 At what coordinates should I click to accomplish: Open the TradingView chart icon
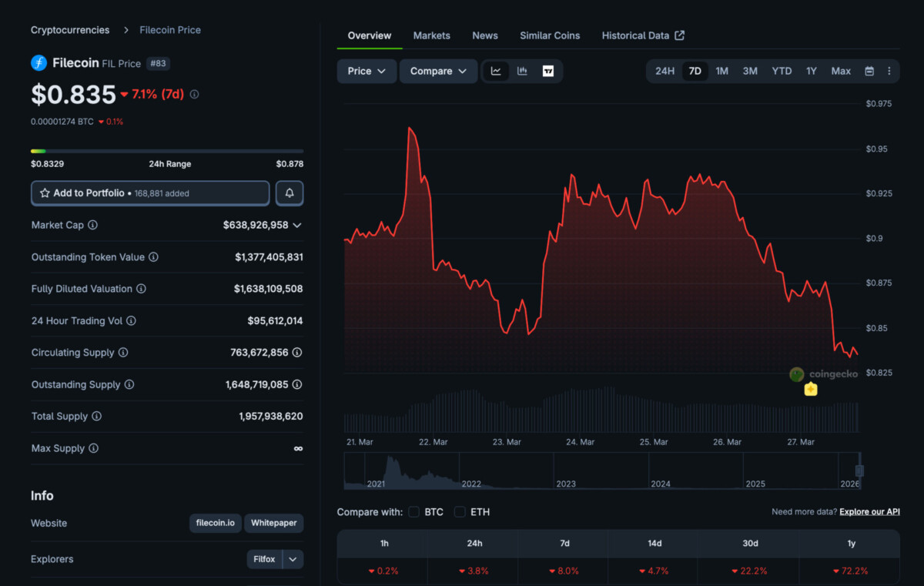point(547,71)
